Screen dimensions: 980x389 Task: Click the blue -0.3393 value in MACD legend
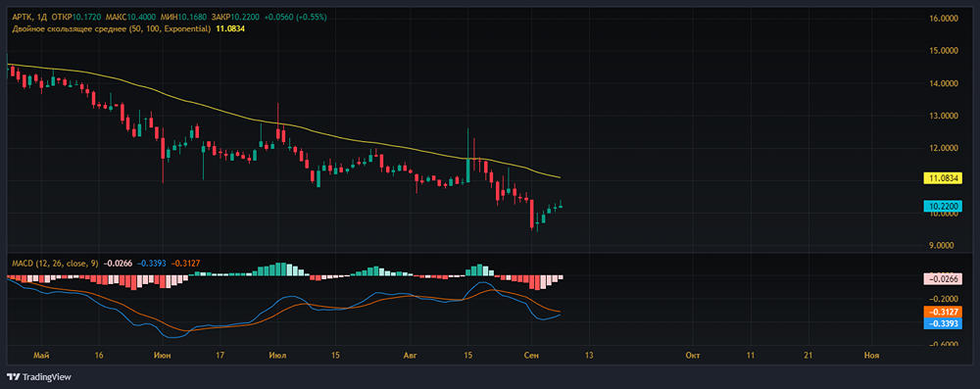tap(152, 264)
